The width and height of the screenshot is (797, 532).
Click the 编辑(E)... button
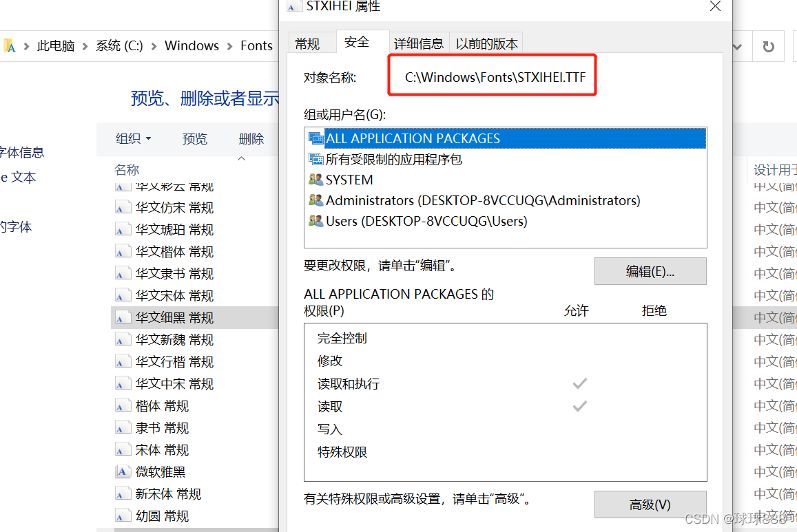point(650,272)
